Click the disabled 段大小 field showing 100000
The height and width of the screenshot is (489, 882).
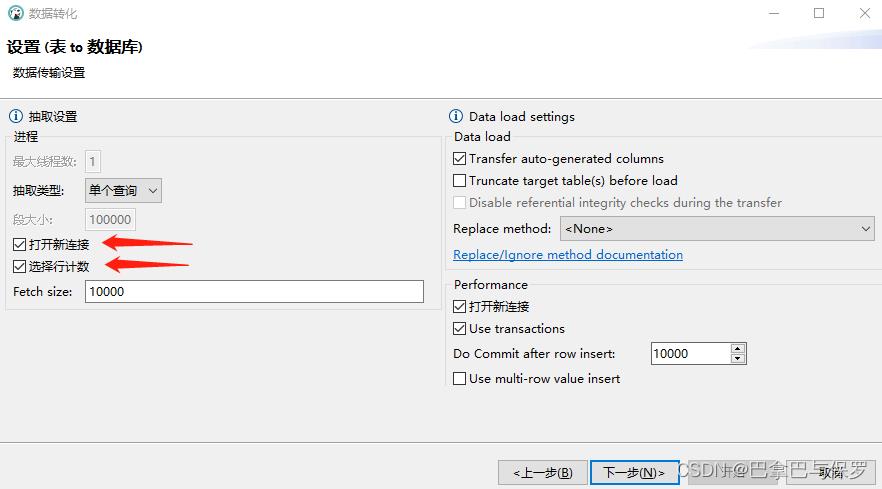[110, 219]
